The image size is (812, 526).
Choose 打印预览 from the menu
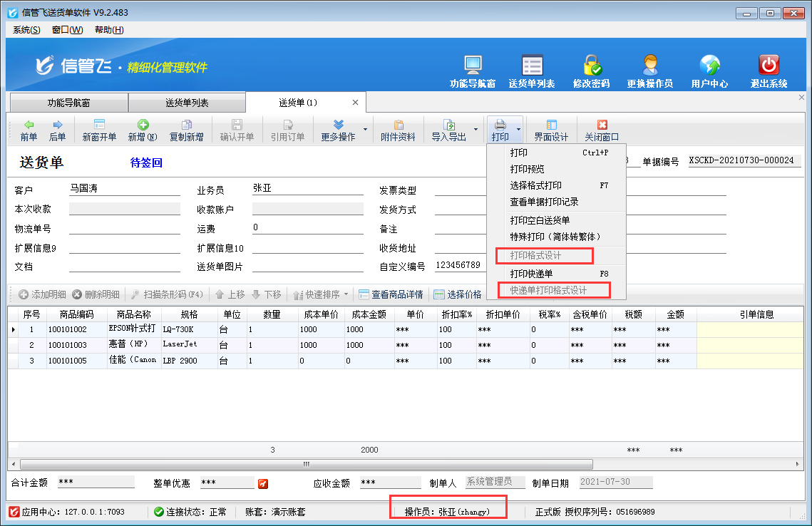point(556,170)
